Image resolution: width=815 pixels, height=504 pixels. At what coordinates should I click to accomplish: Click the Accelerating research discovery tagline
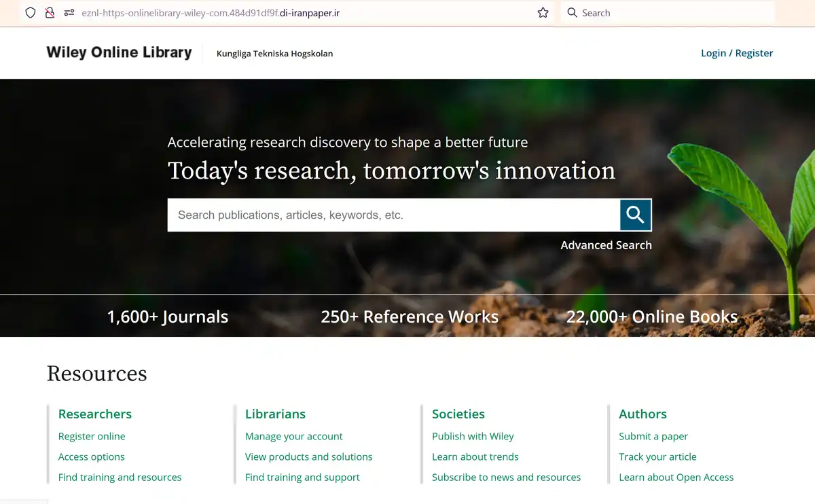[348, 142]
